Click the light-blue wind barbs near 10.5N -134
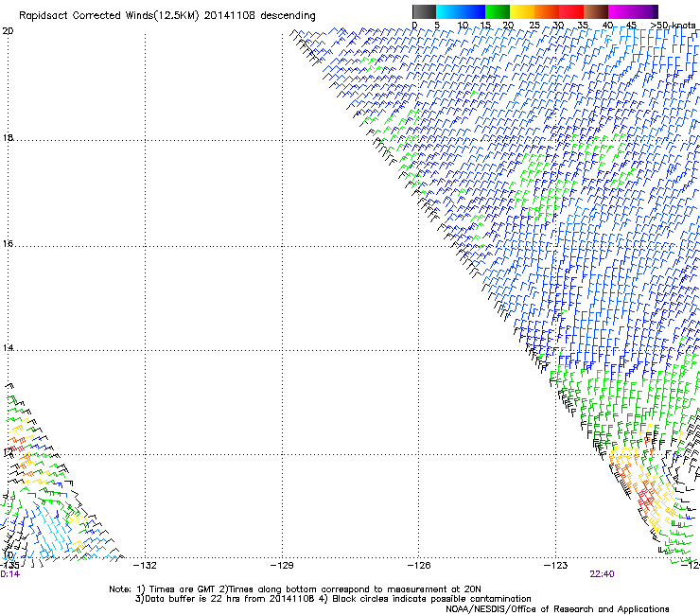 54,529
